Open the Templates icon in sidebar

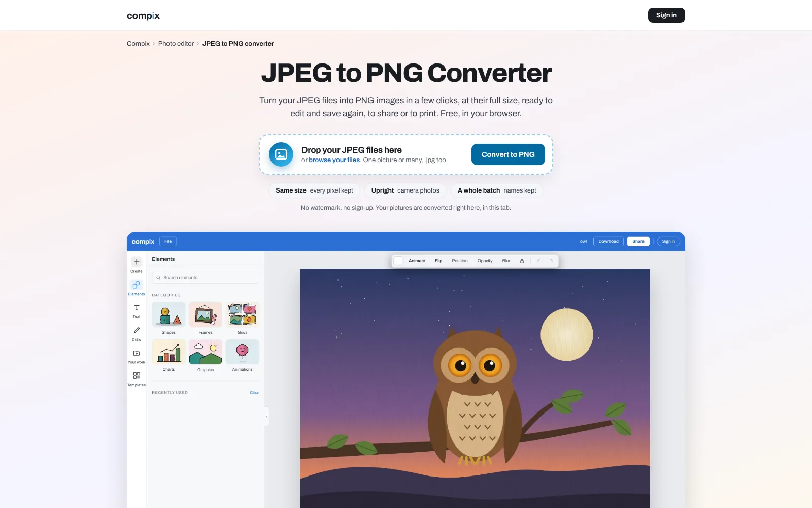point(137,376)
